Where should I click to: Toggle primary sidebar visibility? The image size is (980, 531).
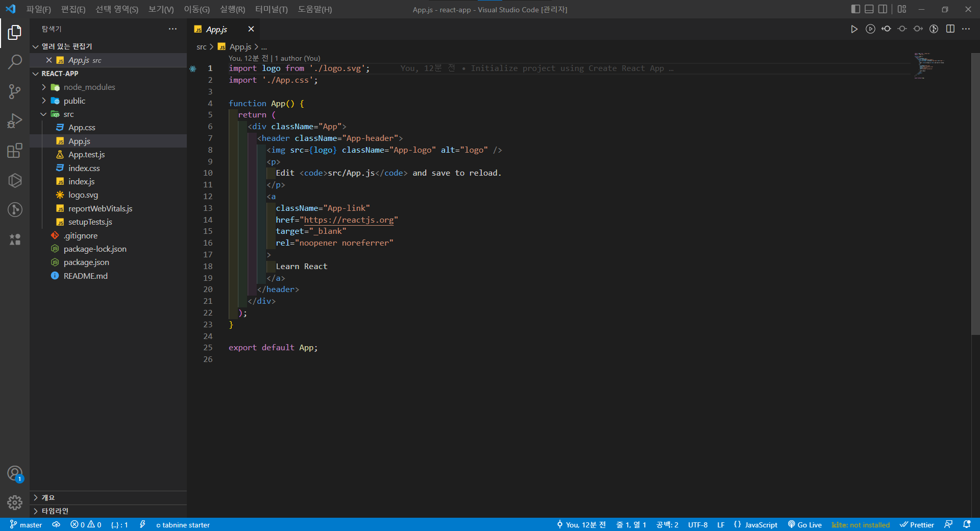point(856,9)
